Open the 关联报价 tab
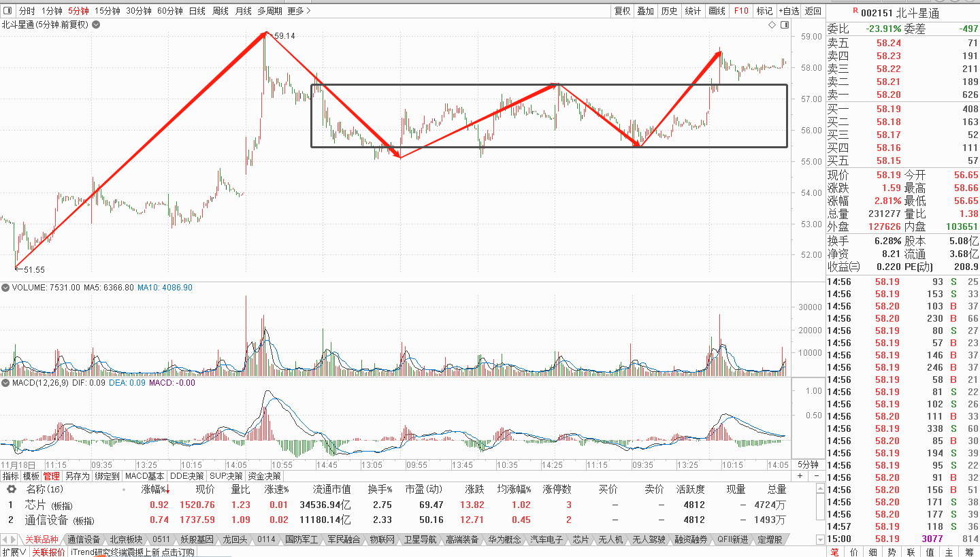Viewport: 980px width, 557px height. pos(49,552)
